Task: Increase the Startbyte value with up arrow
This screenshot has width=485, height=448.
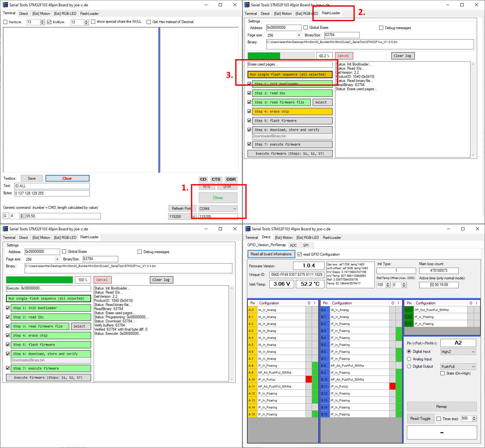Action: [42, 21]
